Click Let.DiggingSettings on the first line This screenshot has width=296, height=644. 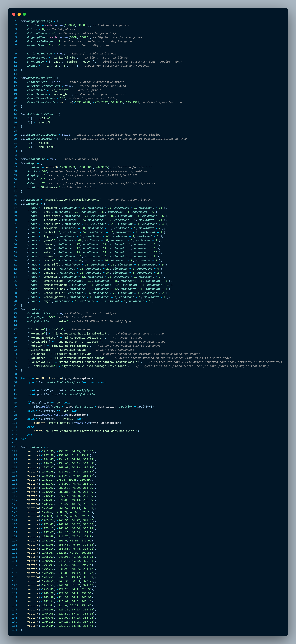(x=36, y=21)
